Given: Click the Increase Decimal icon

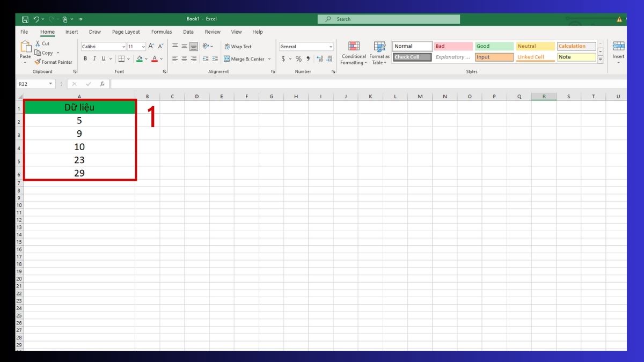Looking at the screenshot, I should [319, 59].
